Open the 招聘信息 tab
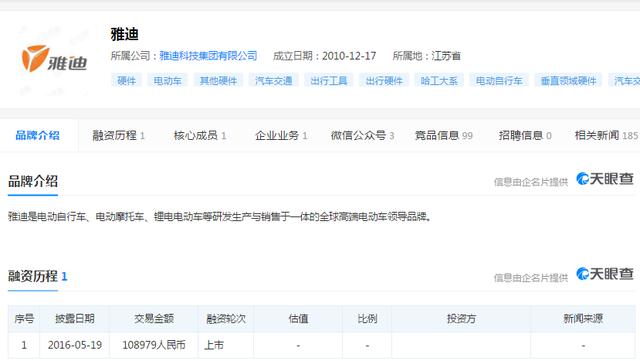 tap(525, 135)
